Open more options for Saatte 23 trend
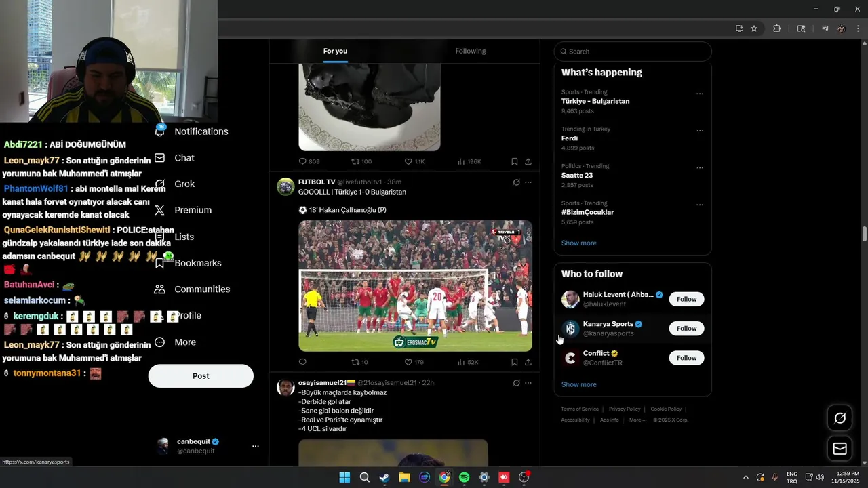This screenshot has width=868, height=488. pos(700,168)
